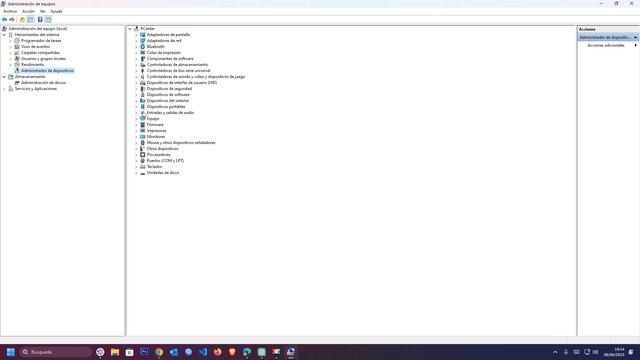This screenshot has height=360, width=640.
Task: Click the Controladoras de almacenamiento icon
Action: point(142,65)
